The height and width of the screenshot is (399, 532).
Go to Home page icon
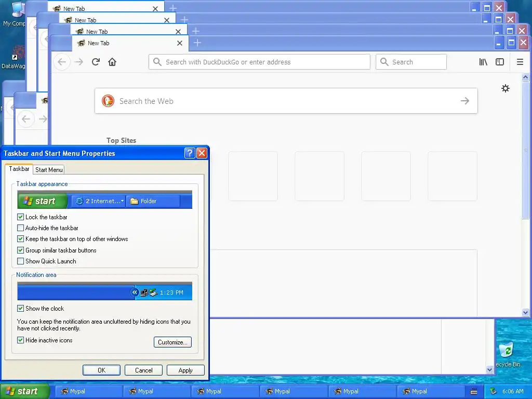click(112, 62)
